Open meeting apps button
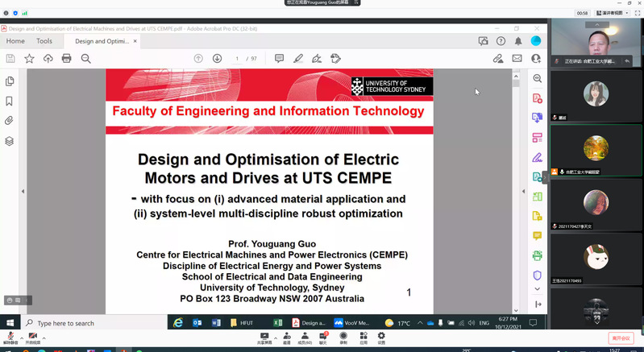This screenshot has height=352, width=644. click(x=364, y=338)
